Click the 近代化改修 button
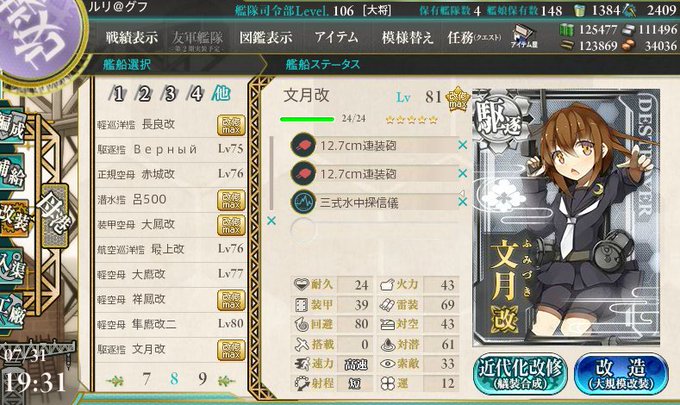The height and width of the screenshot is (405, 680). [520, 373]
